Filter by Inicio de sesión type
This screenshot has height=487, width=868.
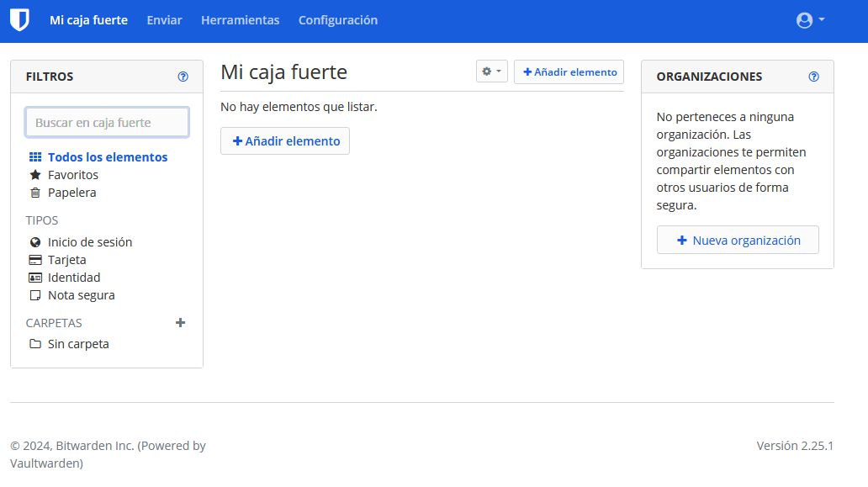point(89,242)
